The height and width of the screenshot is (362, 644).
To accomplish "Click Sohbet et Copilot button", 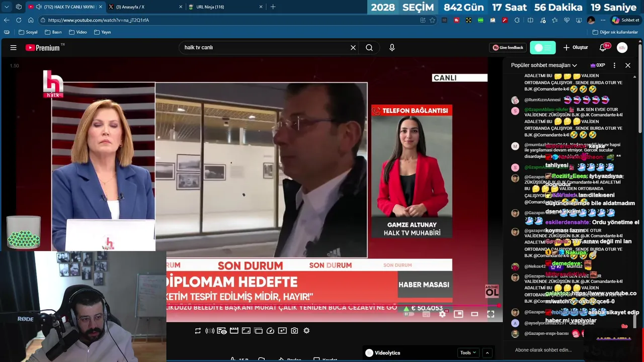I will point(625,20).
